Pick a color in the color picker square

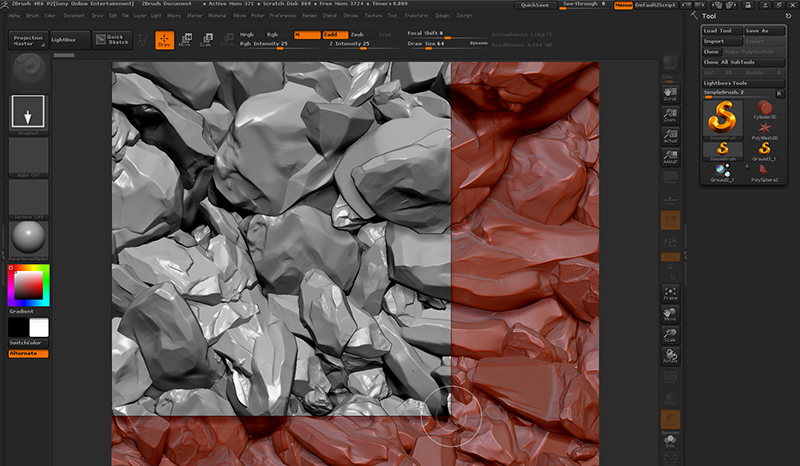tap(29, 285)
